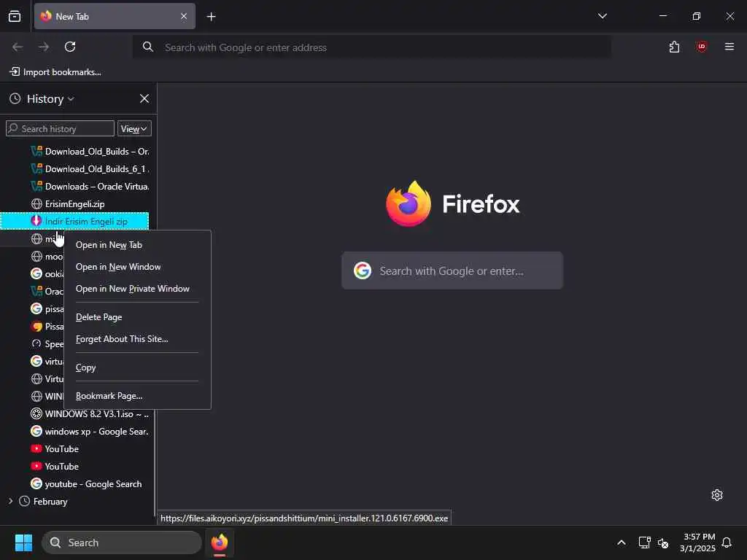Open the Windows Start menu
Viewport: 747px width, 560px height.
[x=23, y=542]
